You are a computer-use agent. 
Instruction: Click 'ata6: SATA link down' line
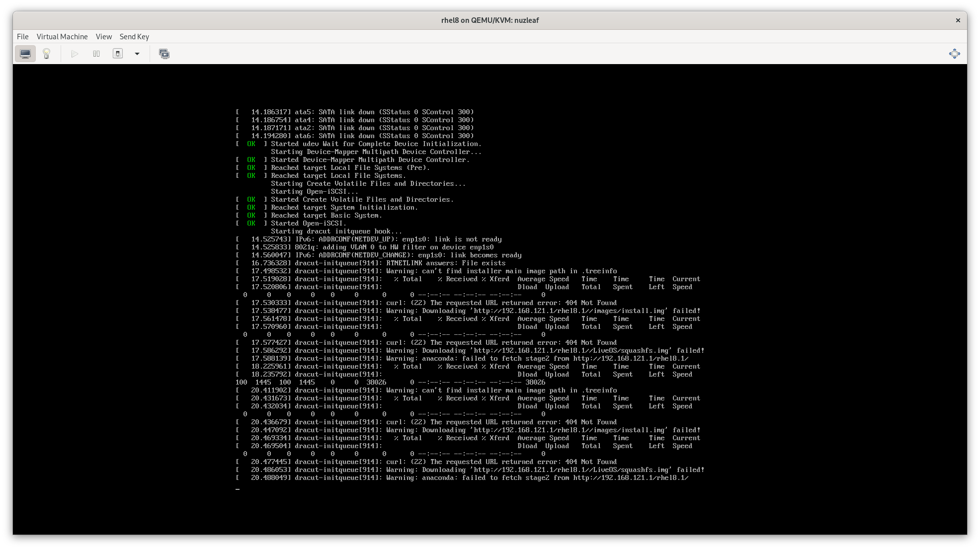(x=355, y=136)
